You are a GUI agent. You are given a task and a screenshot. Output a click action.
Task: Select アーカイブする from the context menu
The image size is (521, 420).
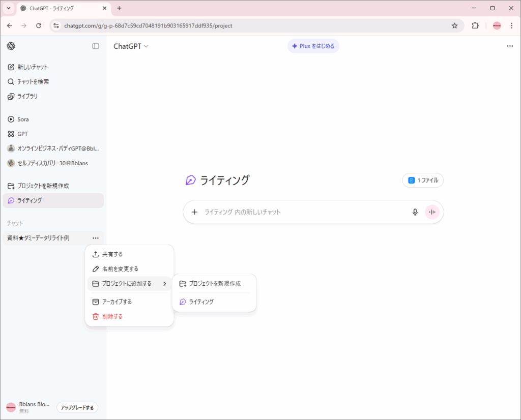(x=117, y=302)
